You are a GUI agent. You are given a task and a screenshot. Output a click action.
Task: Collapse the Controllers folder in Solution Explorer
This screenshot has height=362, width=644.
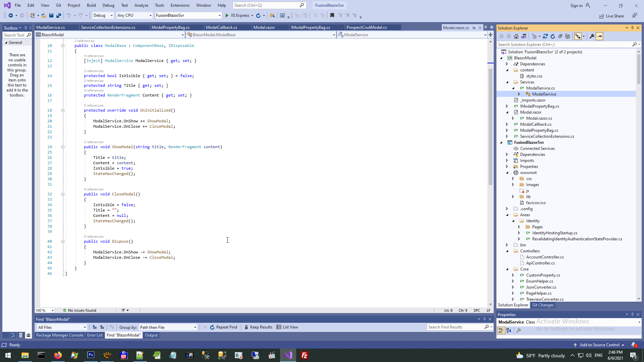[507, 251]
